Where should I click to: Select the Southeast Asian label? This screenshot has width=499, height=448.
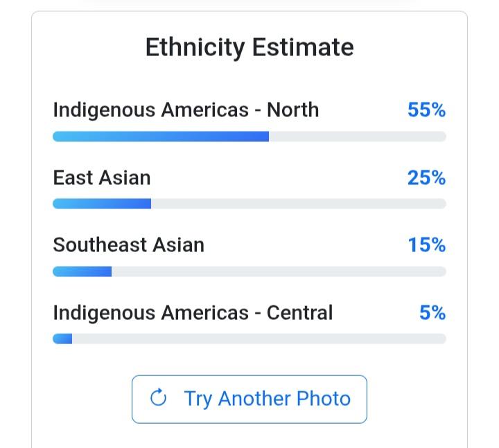pos(129,245)
